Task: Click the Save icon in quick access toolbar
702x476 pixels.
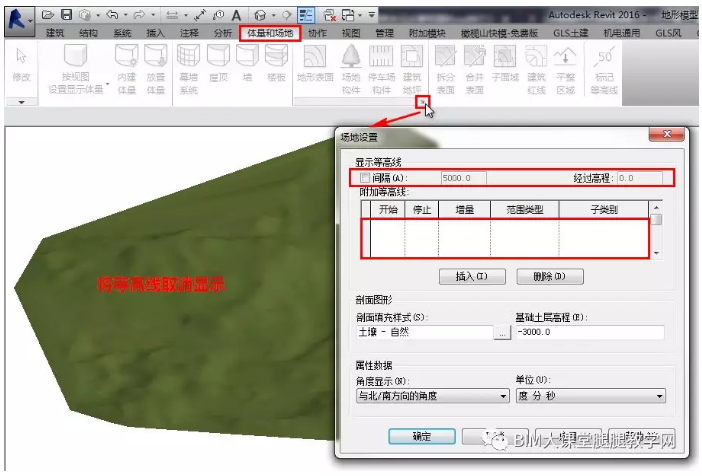Action: 67,15
